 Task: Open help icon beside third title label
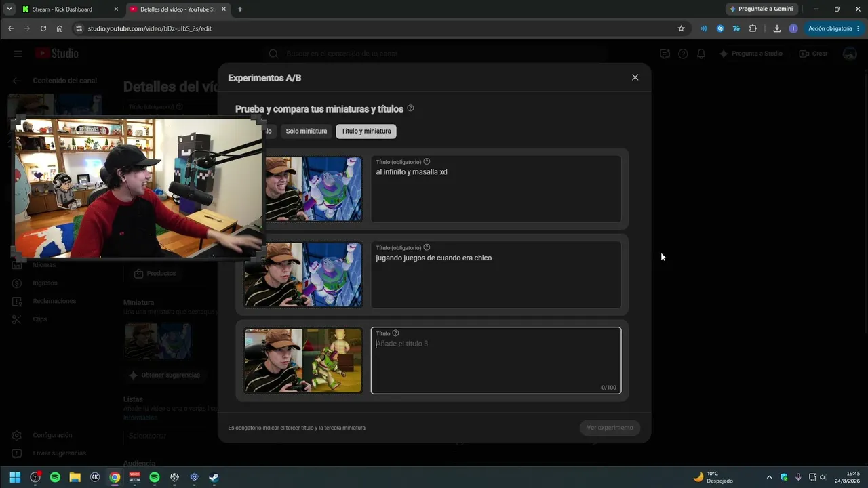(x=395, y=333)
